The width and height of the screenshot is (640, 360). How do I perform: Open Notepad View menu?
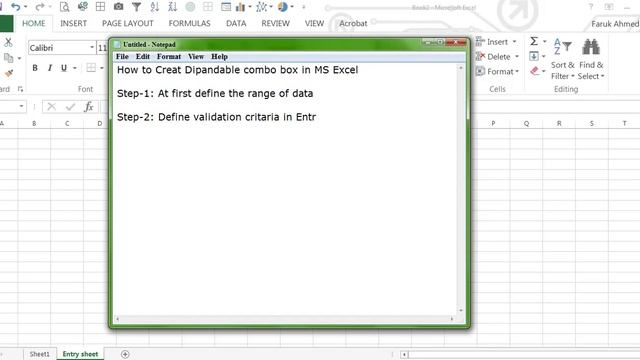coord(196,57)
